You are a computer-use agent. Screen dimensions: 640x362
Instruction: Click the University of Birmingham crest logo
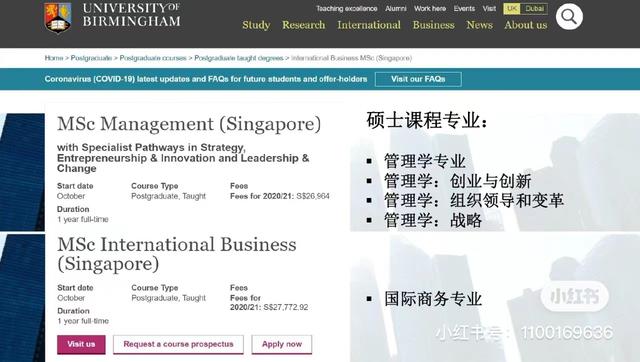tap(58, 18)
